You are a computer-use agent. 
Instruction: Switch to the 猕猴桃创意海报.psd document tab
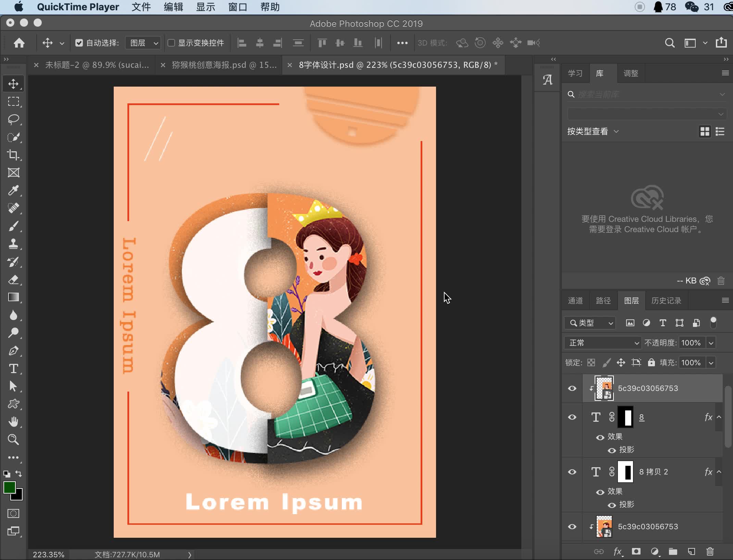pyautogui.click(x=224, y=65)
